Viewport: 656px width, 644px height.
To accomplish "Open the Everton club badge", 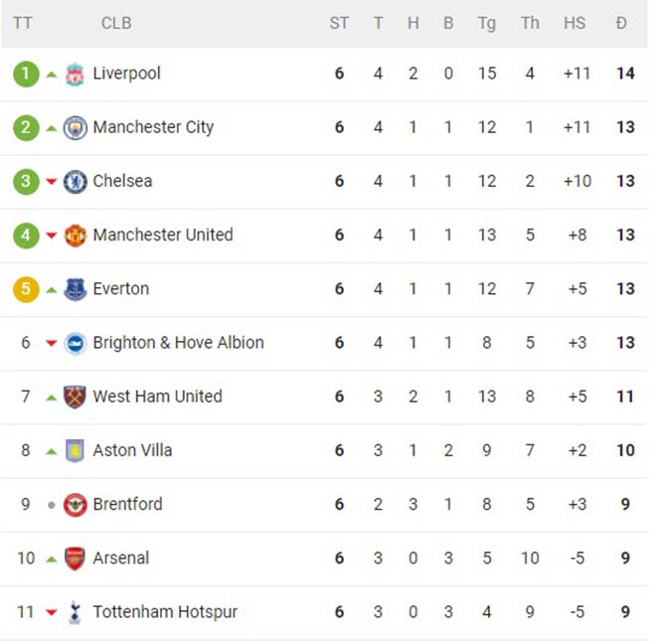I will point(75,289).
